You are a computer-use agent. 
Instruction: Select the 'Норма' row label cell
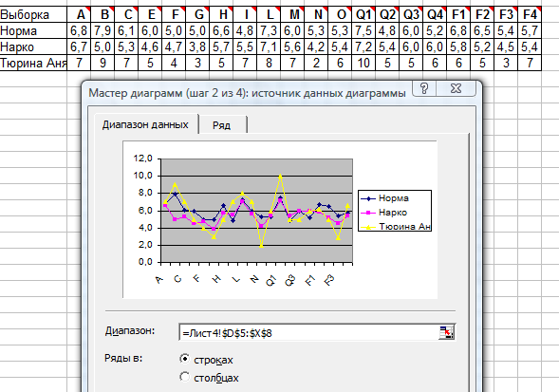33,31
